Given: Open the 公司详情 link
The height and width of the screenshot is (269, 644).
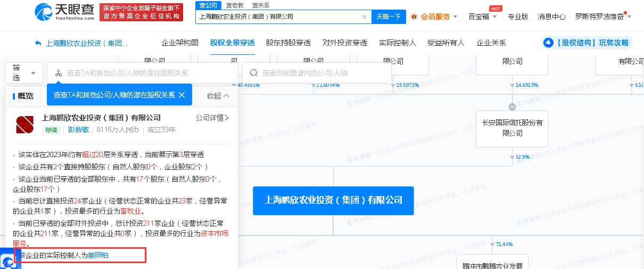Looking at the screenshot, I should (x=212, y=118).
